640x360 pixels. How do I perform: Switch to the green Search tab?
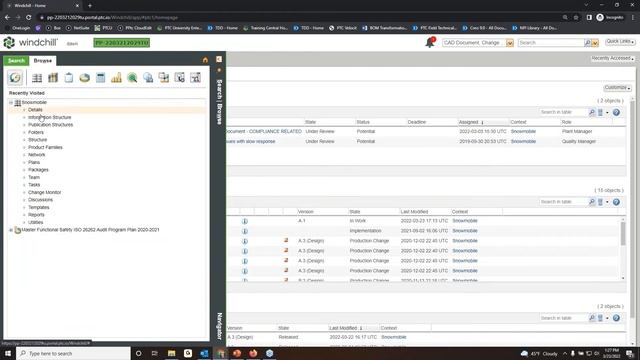16,60
